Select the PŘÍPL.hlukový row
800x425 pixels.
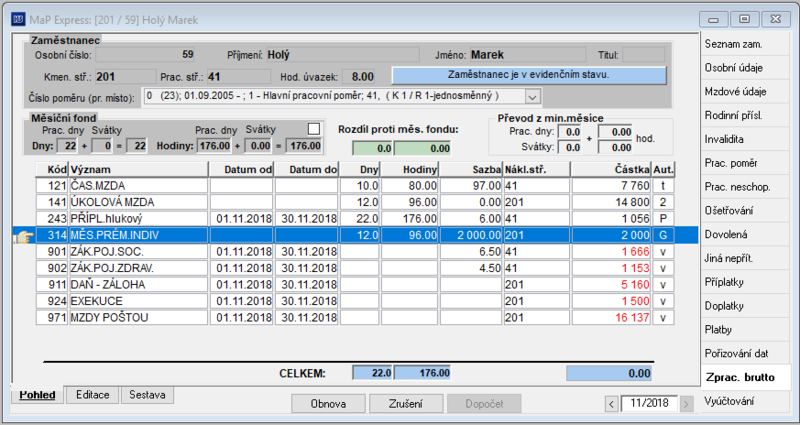point(355,219)
